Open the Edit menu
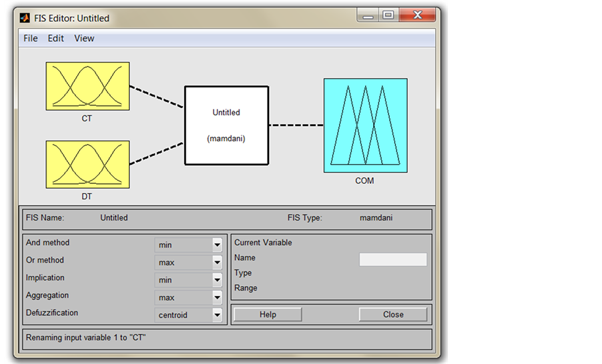 point(55,39)
